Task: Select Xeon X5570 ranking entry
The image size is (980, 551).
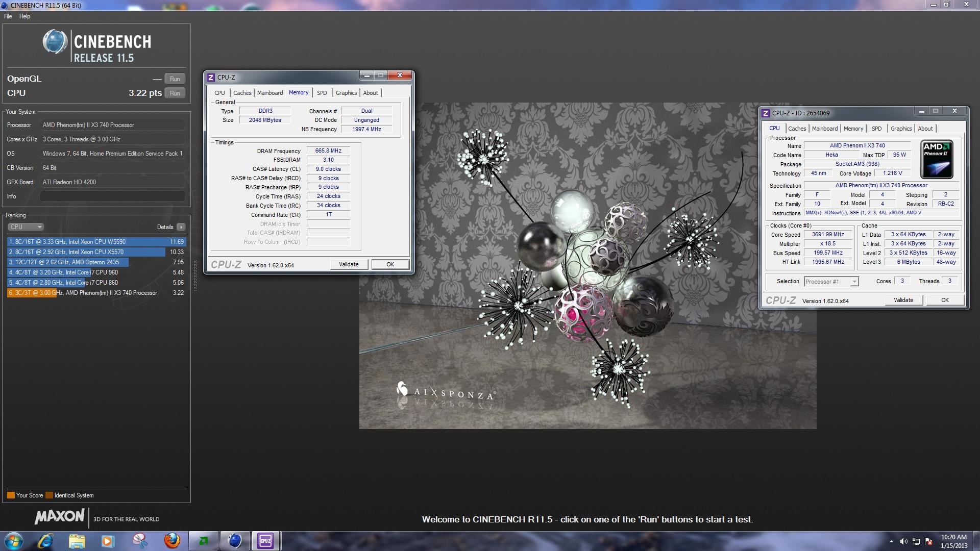Action: tap(96, 252)
